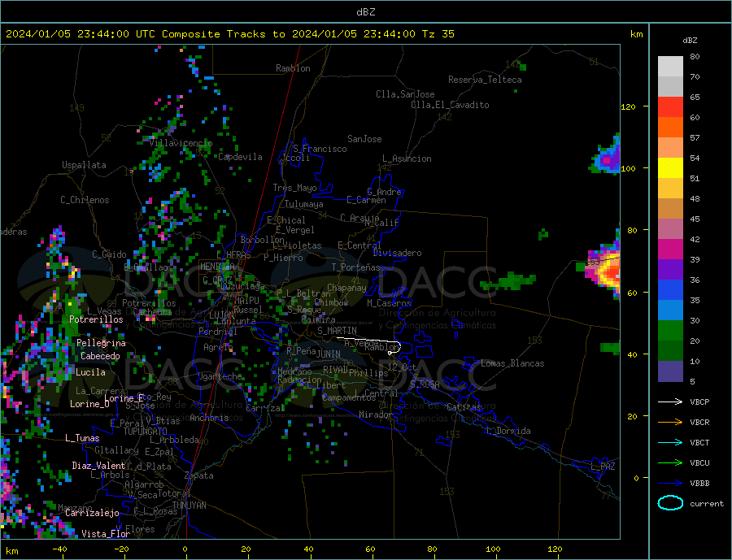732x560 pixels.
Task: Click the SanJose label north of L_Asuncion
Action: pos(364,139)
